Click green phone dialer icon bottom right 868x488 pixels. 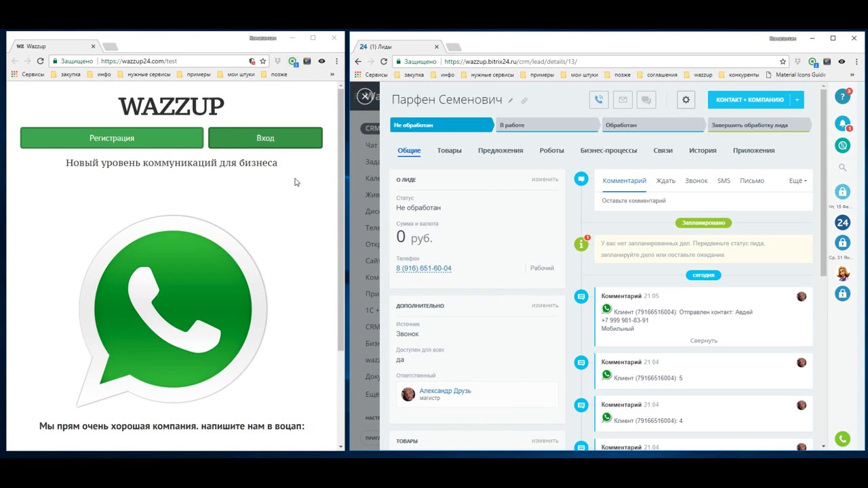click(x=842, y=439)
